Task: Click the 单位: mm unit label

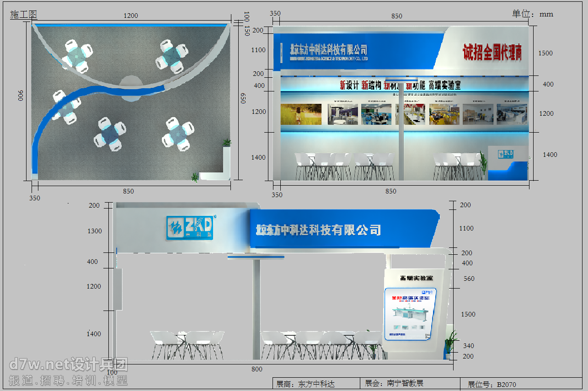Action: coord(532,14)
